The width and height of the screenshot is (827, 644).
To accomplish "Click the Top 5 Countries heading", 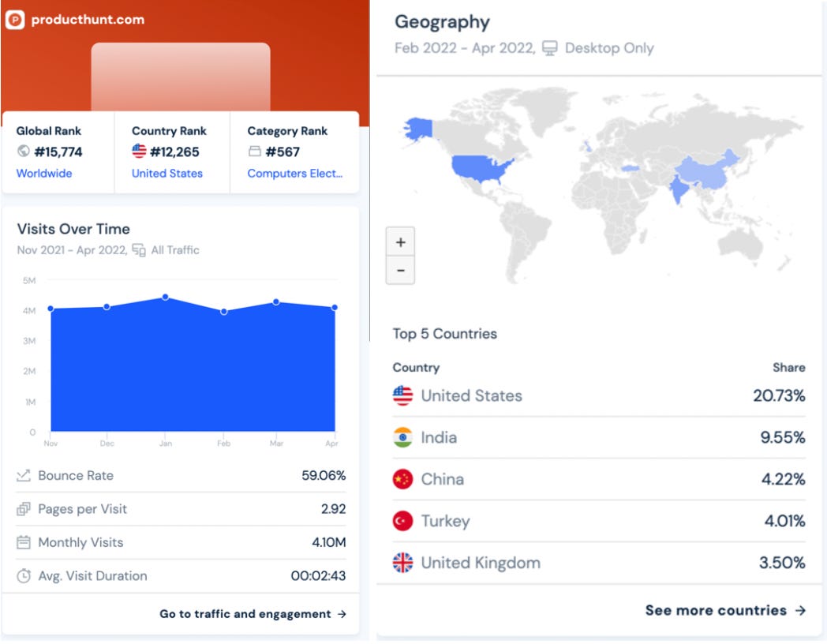I will (444, 334).
